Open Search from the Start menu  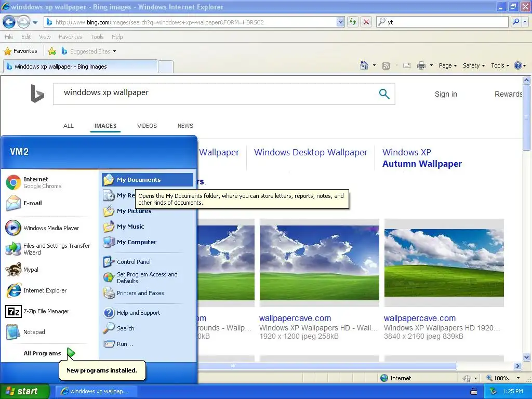coord(148,328)
